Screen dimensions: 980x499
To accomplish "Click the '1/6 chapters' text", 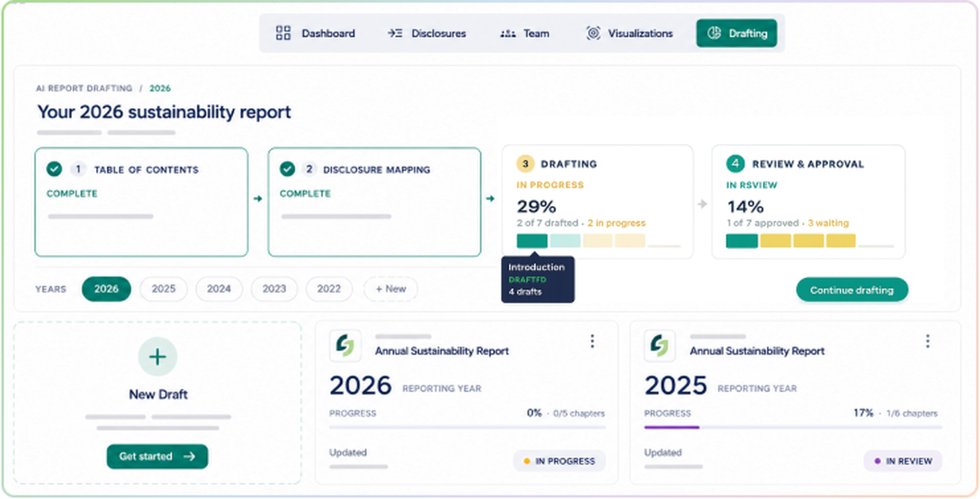I will [x=911, y=414].
